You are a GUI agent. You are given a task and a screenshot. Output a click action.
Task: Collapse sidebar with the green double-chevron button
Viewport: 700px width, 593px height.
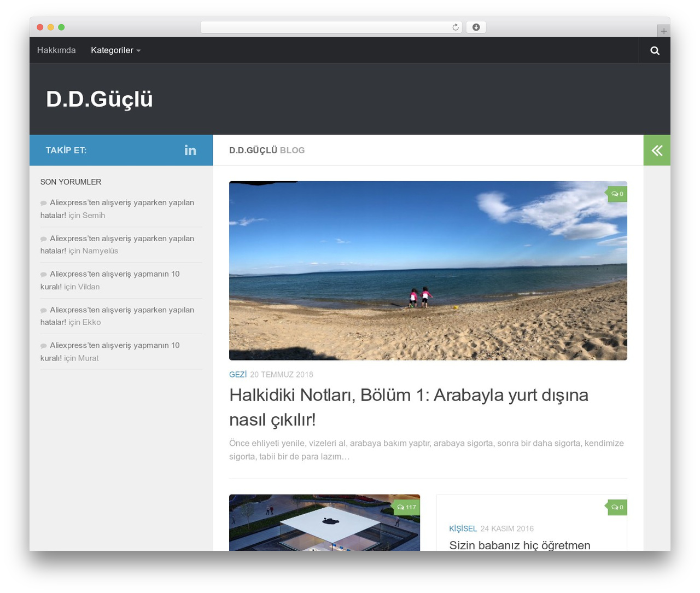click(x=657, y=150)
